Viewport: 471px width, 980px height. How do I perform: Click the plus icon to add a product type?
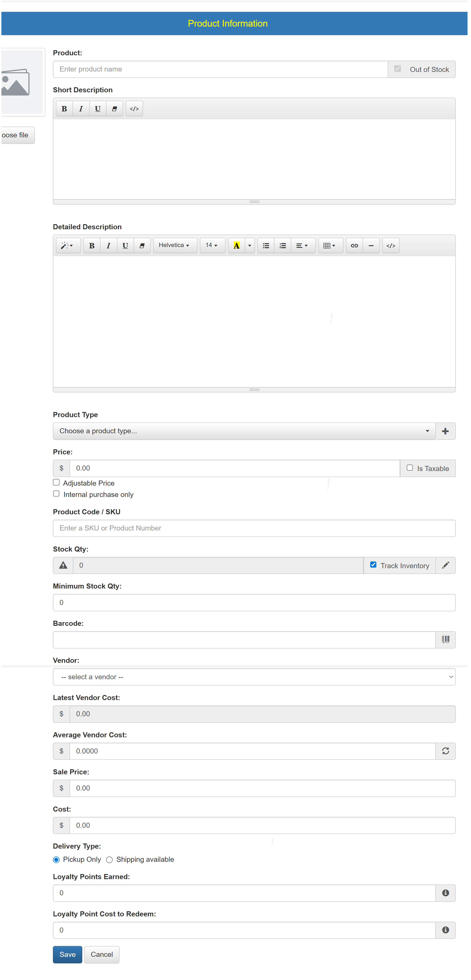(x=445, y=431)
